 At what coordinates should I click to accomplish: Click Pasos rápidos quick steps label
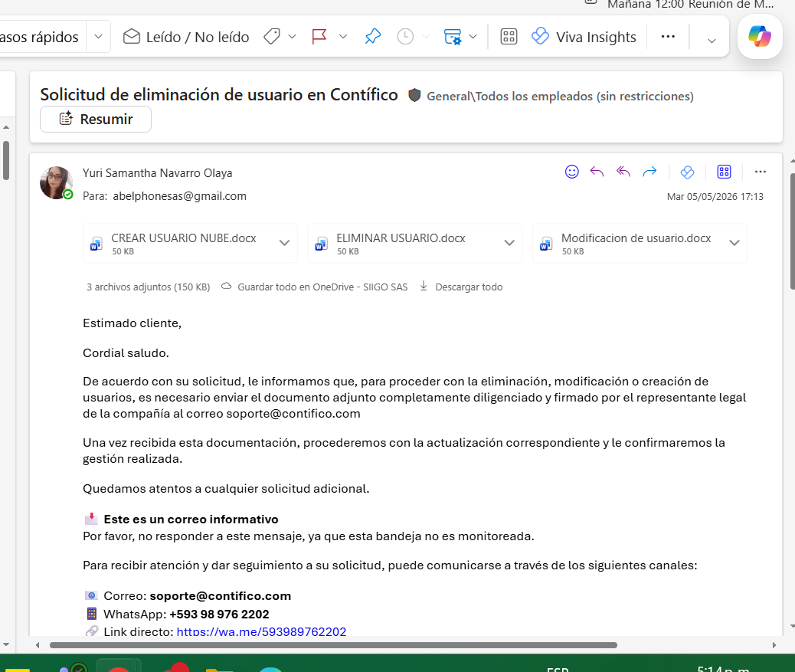(x=39, y=37)
